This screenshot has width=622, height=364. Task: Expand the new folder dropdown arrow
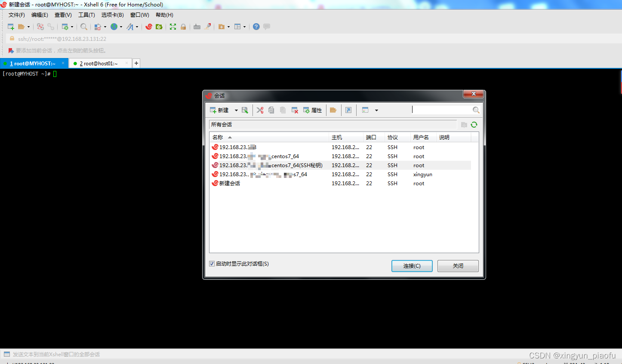[228, 27]
